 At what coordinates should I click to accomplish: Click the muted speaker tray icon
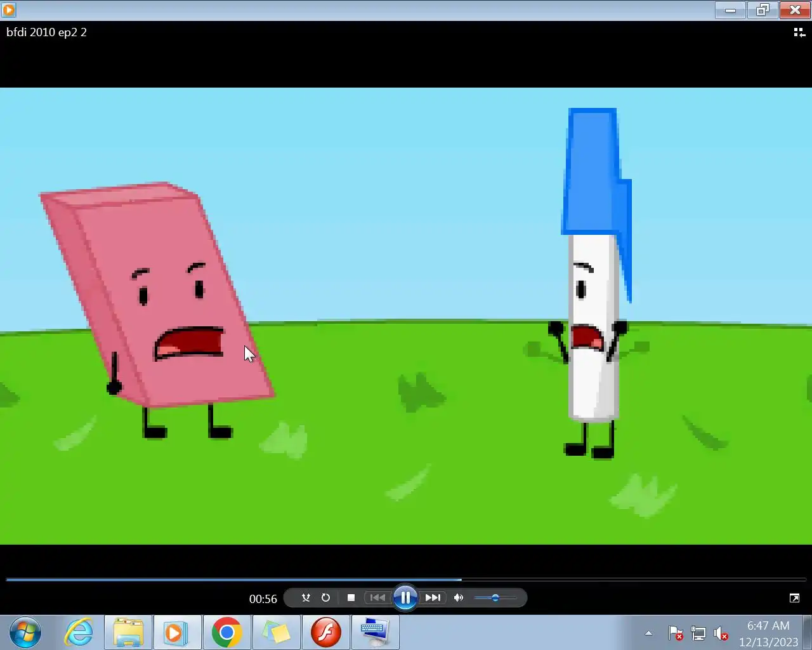point(721,633)
